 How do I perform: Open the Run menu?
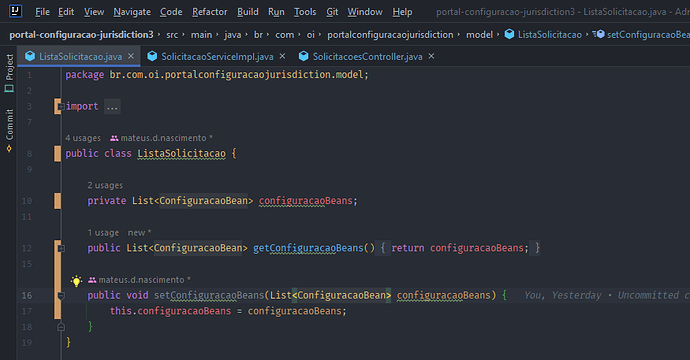(x=276, y=12)
